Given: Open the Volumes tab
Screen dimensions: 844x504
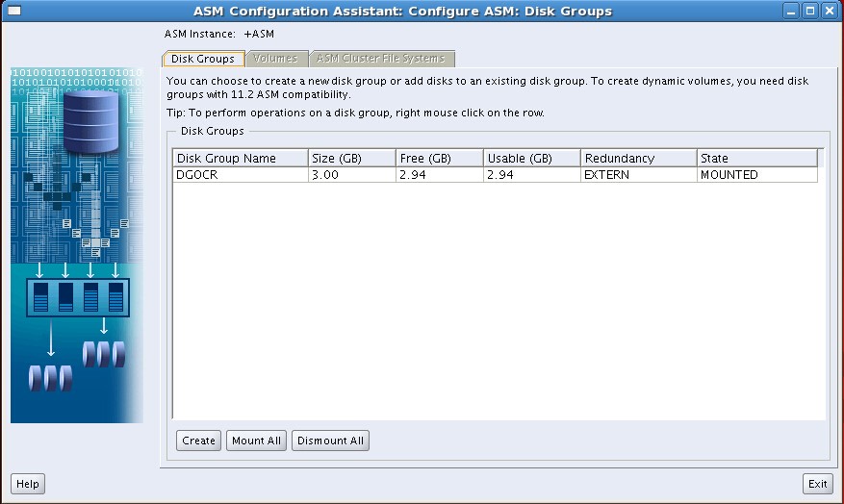Looking at the screenshot, I should 275,58.
